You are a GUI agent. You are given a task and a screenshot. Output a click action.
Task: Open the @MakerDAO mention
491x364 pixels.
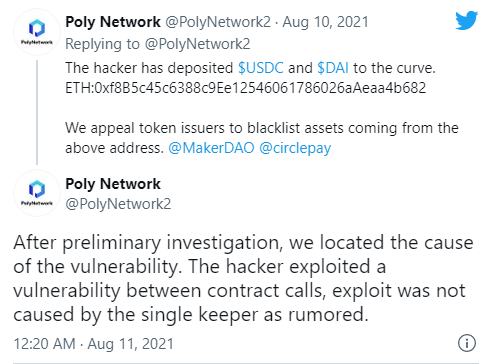pyautogui.click(x=211, y=148)
